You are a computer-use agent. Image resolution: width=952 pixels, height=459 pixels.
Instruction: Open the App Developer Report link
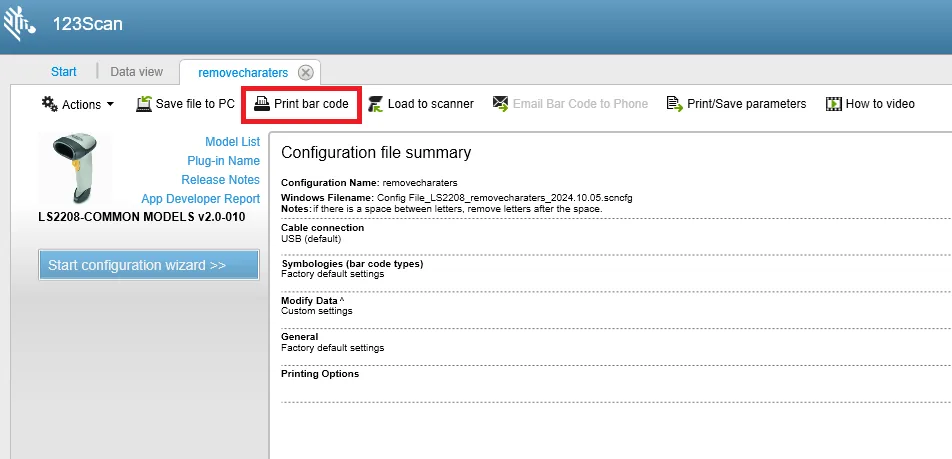[200, 199]
